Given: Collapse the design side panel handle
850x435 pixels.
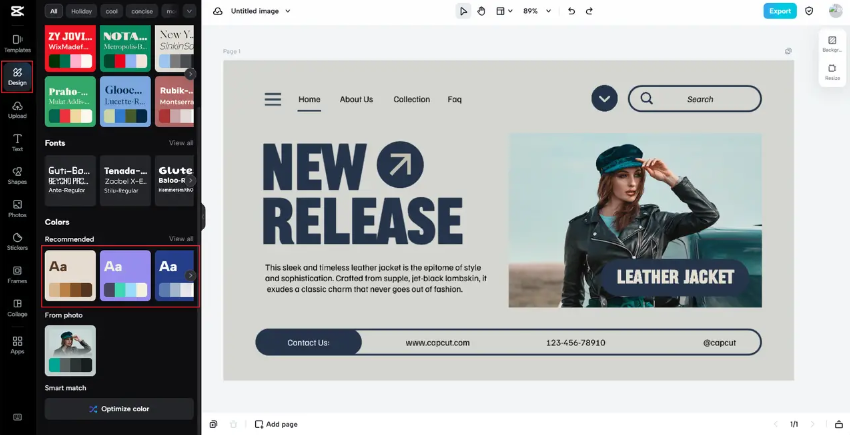Looking at the screenshot, I should 203,217.
